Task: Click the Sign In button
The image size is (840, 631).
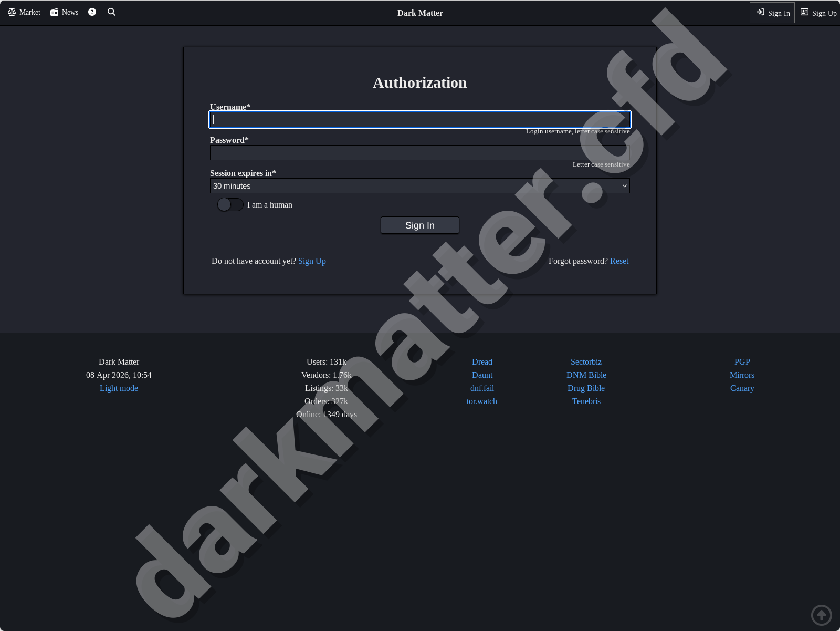Action: point(419,225)
